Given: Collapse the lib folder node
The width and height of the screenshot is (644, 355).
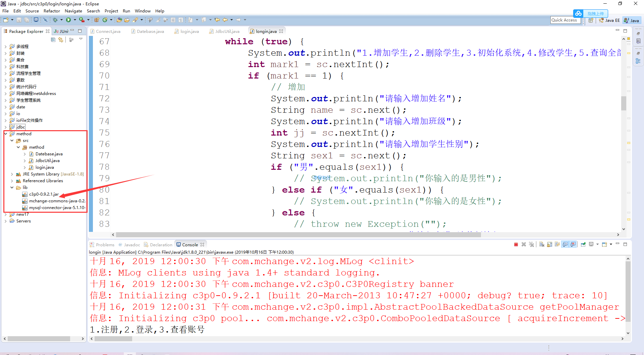Looking at the screenshot, I should 12,188.
